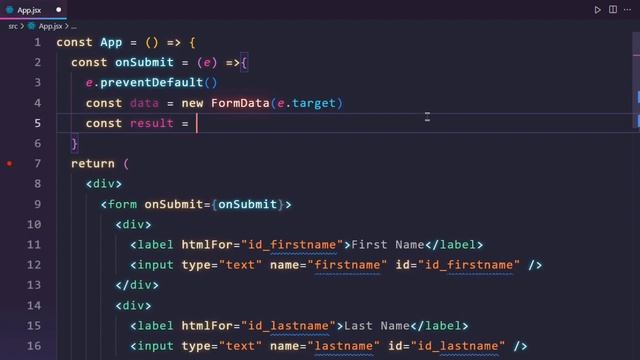Click the 'result' variable on line 5
The height and width of the screenshot is (360, 640).
click(151, 123)
